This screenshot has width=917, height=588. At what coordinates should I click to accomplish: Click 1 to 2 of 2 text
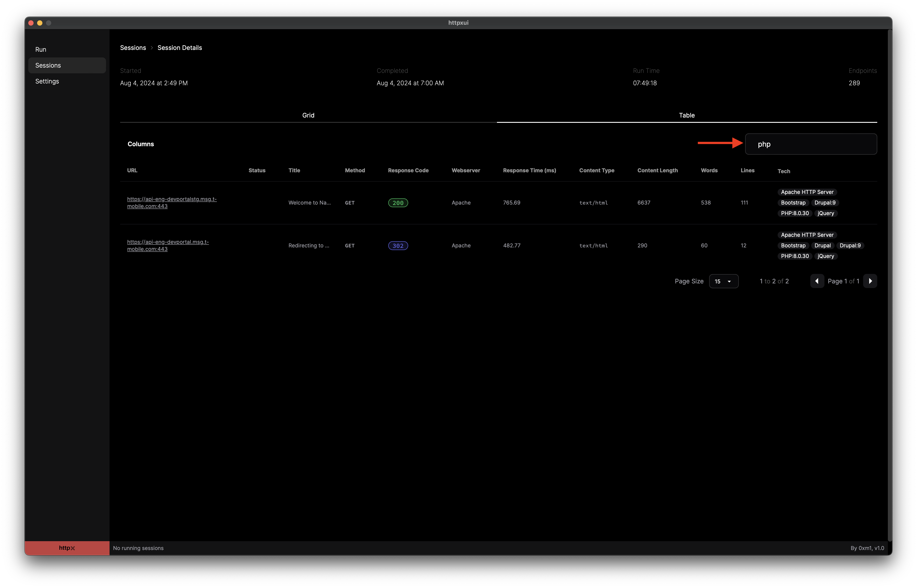click(x=774, y=281)
